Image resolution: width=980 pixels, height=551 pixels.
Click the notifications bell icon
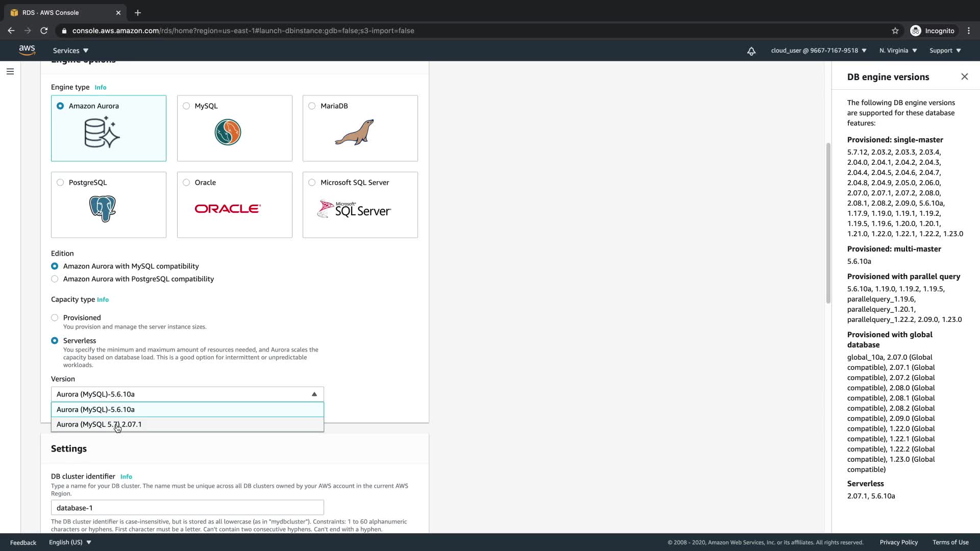click(x=751, y=51)
